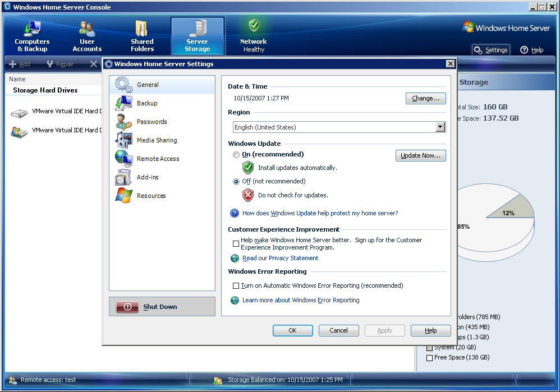Toggle the System (20 GB) legend box
The image size is (560, 392).
coord(430,348)
